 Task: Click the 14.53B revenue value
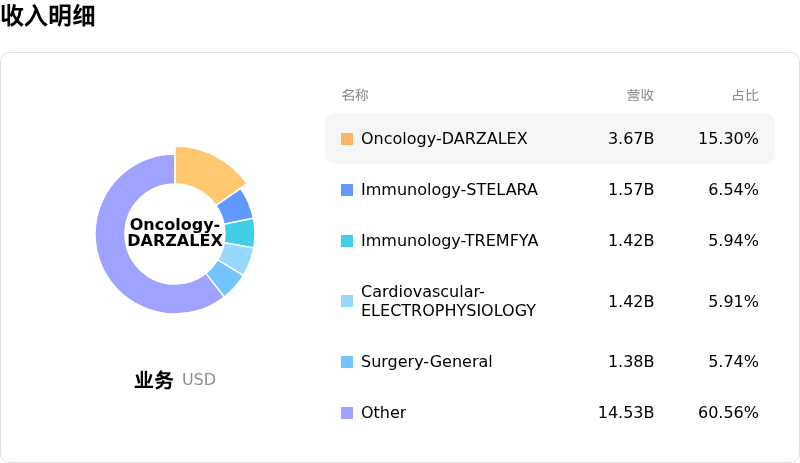coord(626,413)
